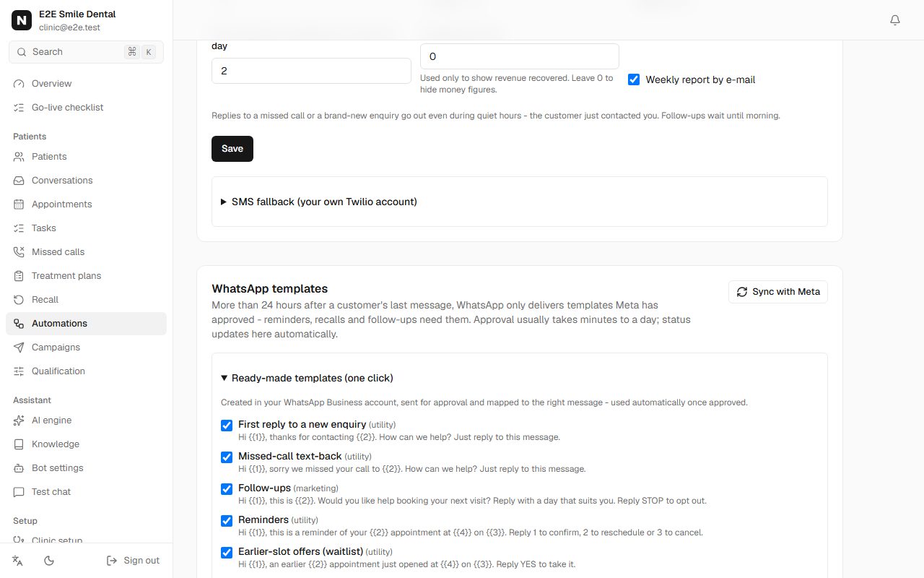Expand SMS fallback Twilio section

[319, 202]
